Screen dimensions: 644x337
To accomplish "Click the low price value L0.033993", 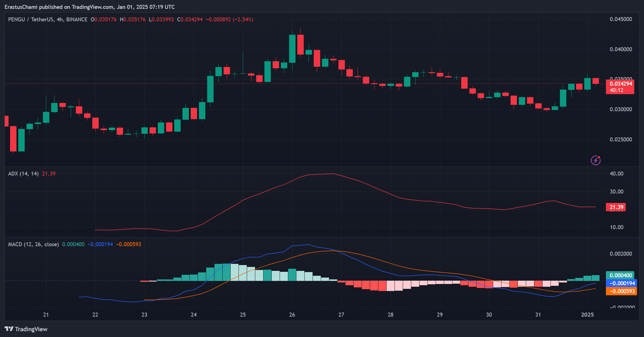I will [x=161, y=20].
